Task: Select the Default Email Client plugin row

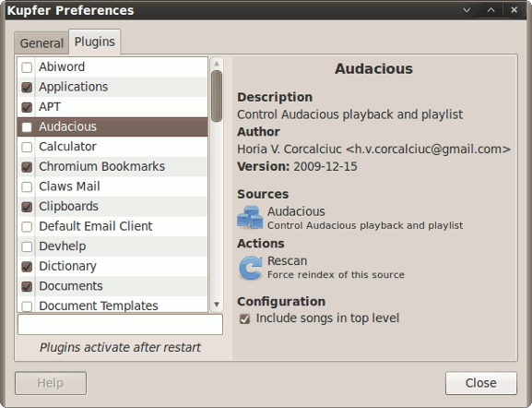Action: 112,226
